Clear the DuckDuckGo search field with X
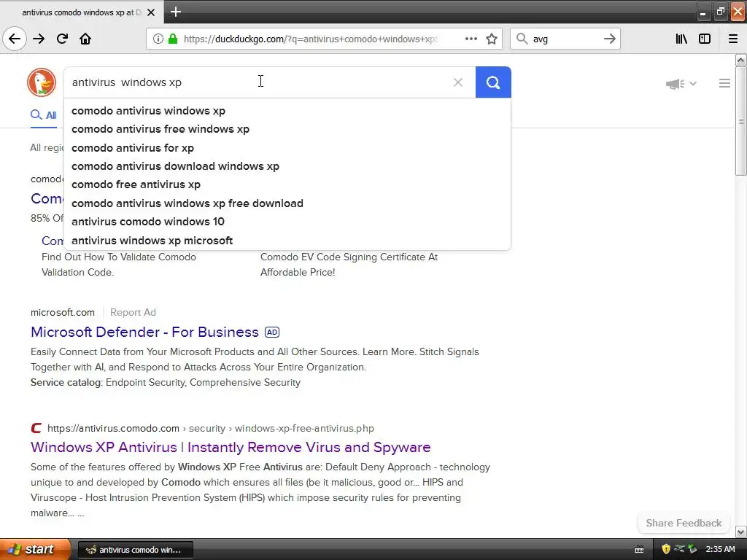The image size is (747, 560). tap(458, 82)
